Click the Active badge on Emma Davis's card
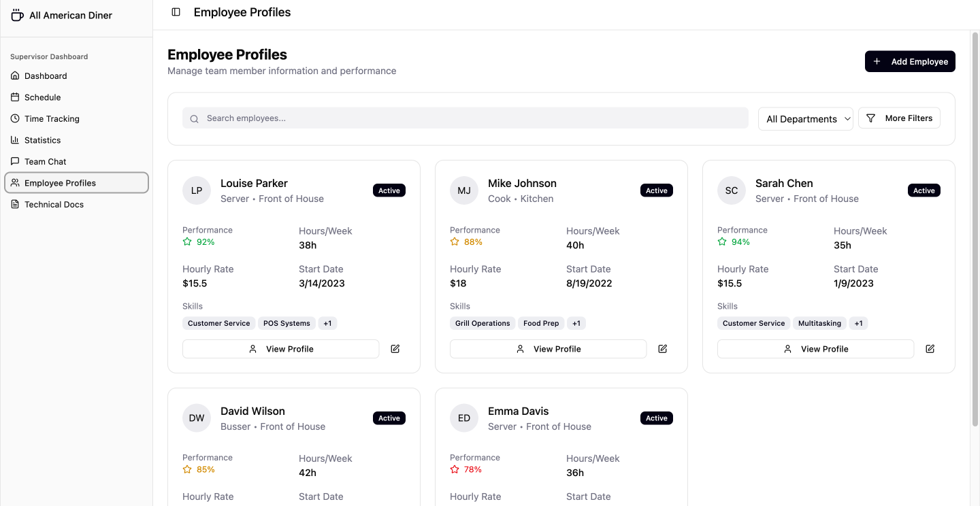 pyautogui.click(x=656, y=418)
